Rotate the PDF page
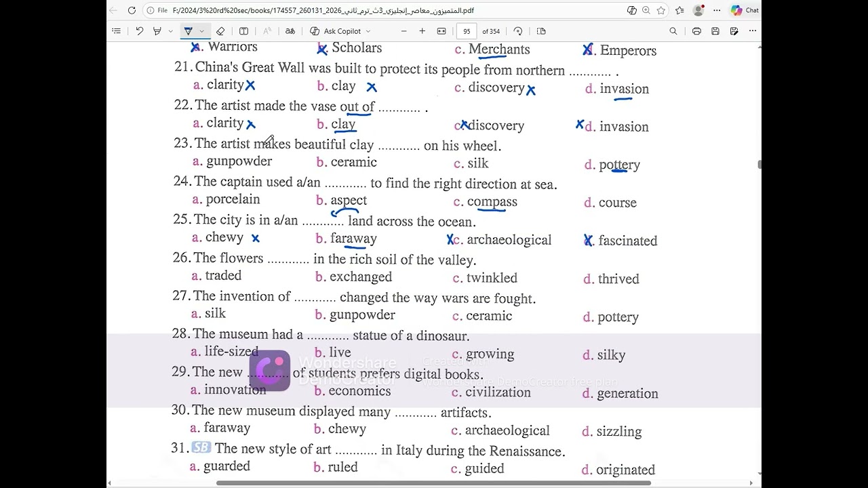The width and height of the screenshot is (868, 488). (x=518, y=31)
